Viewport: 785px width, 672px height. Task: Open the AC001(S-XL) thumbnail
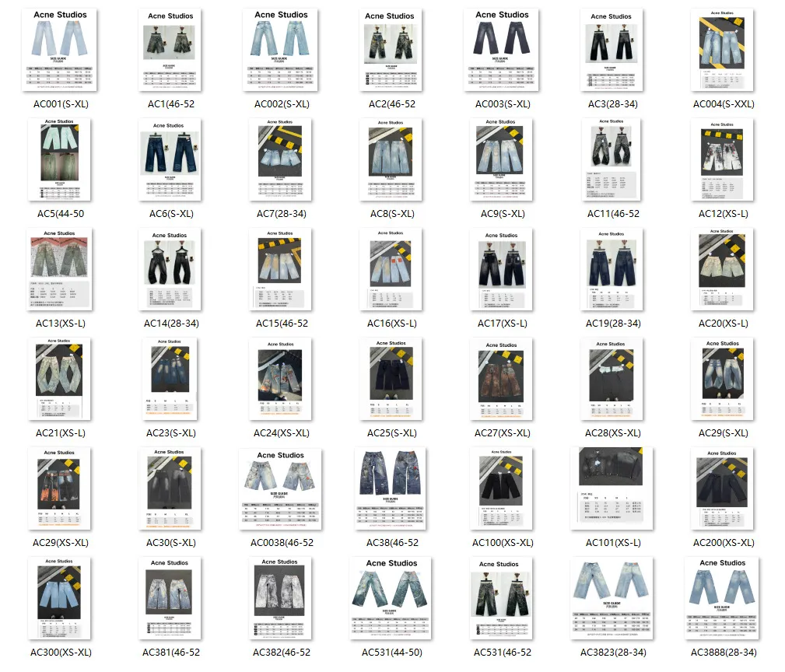(60, 50)
